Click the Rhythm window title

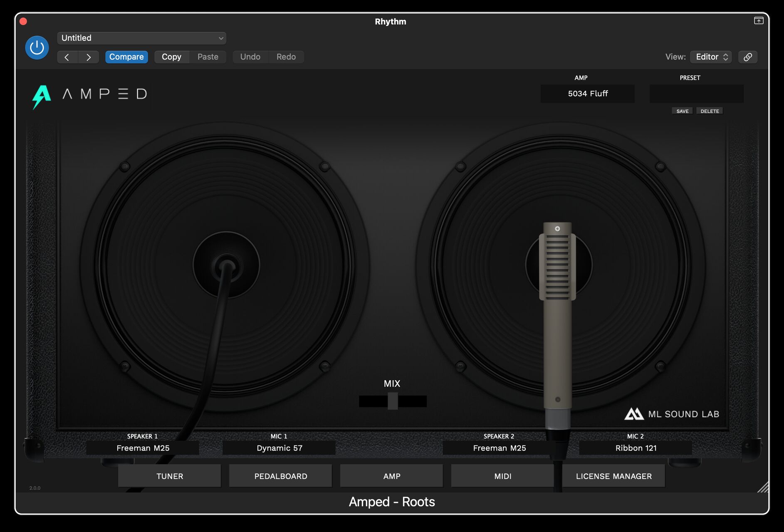tap(391, 22)
